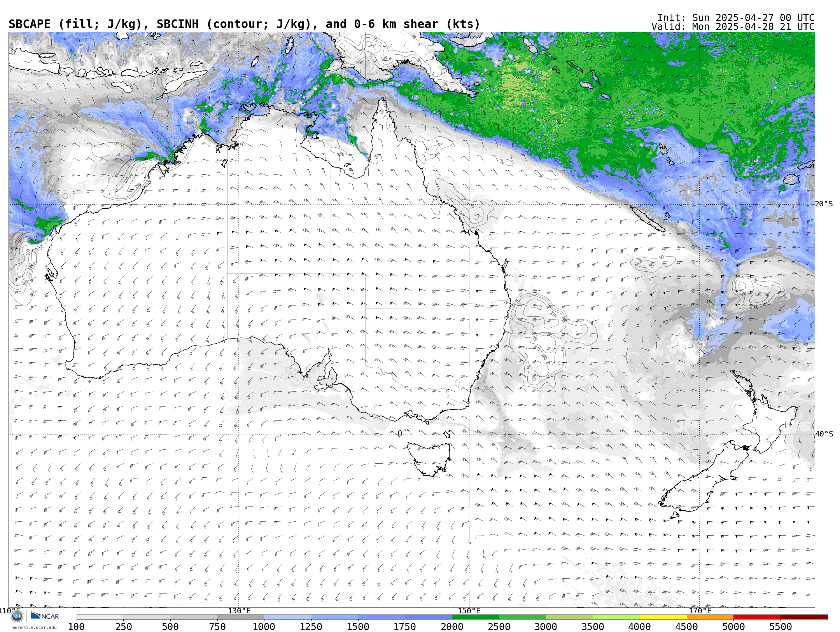Click the 20°S latitude label

click(x=824, y=204)
